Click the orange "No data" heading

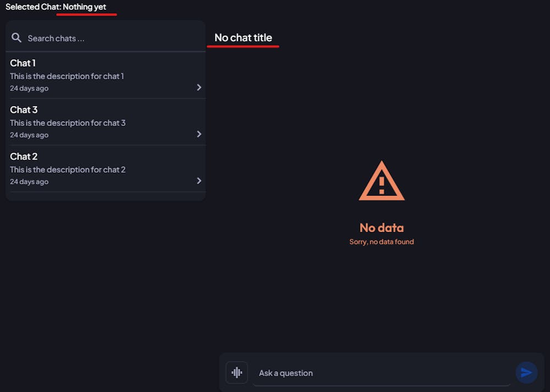pyautogui.click(x=382, y=228)
